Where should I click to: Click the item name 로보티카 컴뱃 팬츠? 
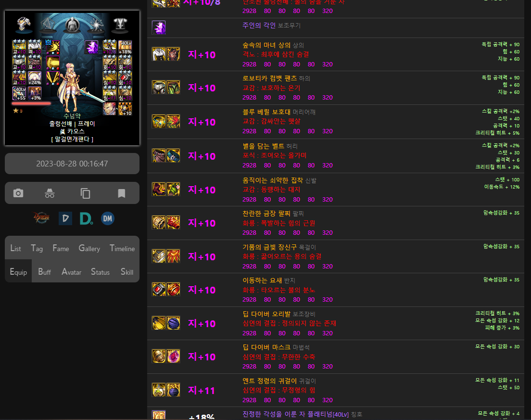click(x=269, y=78)
